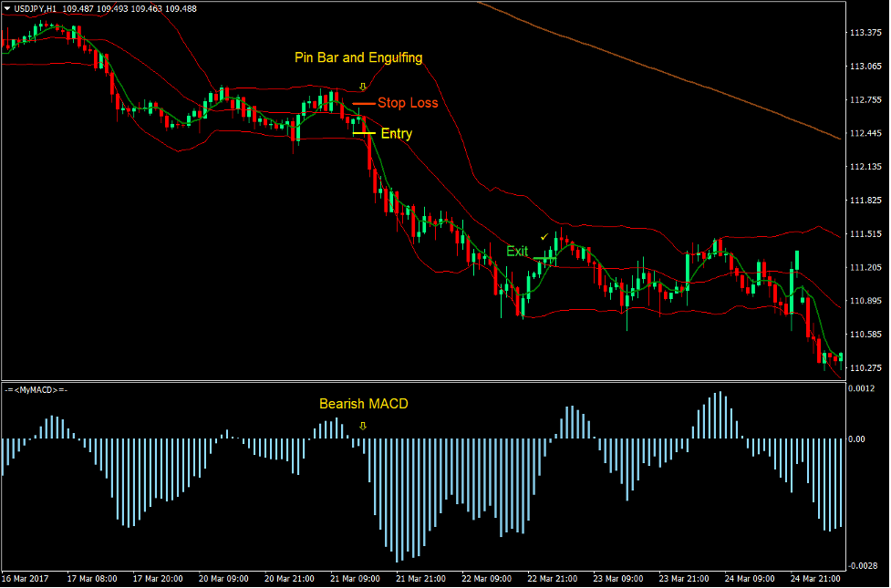
Task: Select the yellow arrow below Bearish MACD text
Action: point(363,425)
